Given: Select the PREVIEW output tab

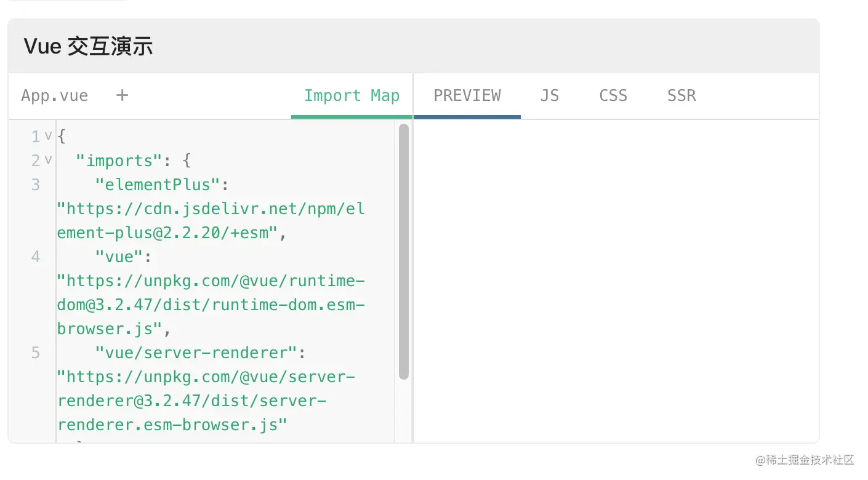Looking at the screenshot, I should tap(467, 96).
